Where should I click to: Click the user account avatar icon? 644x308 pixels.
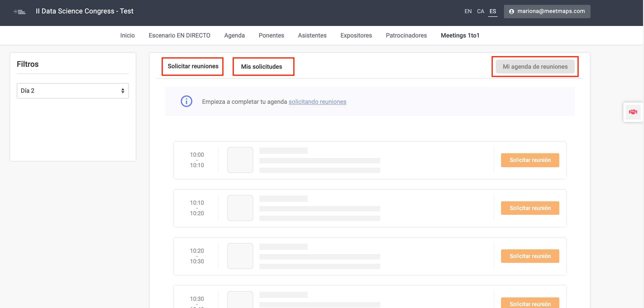511,12
